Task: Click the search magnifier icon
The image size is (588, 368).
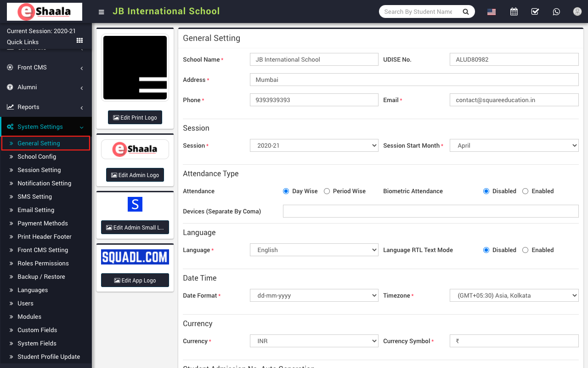Action: [x=465, y=12]
